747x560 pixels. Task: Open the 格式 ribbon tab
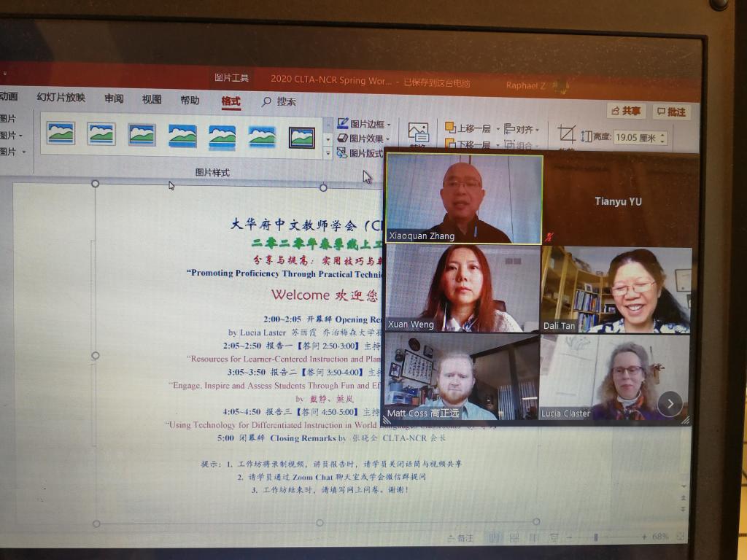231,101
